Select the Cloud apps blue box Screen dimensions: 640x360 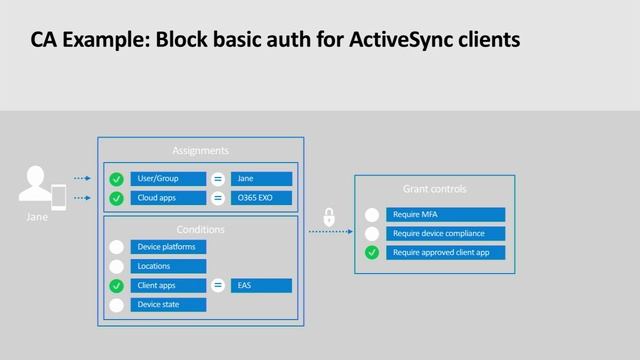(x=168, y=198)
